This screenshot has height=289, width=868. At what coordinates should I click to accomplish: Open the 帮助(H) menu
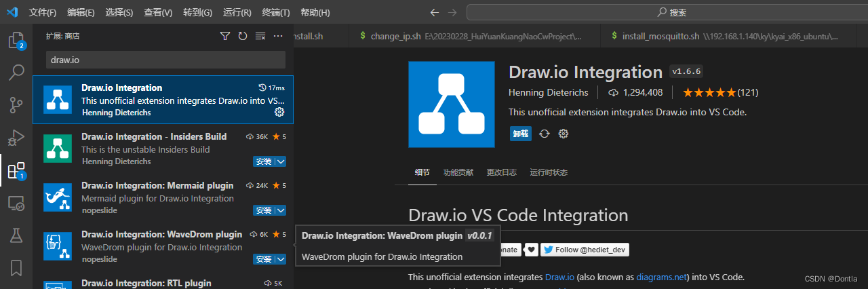(x=315, y=13)
